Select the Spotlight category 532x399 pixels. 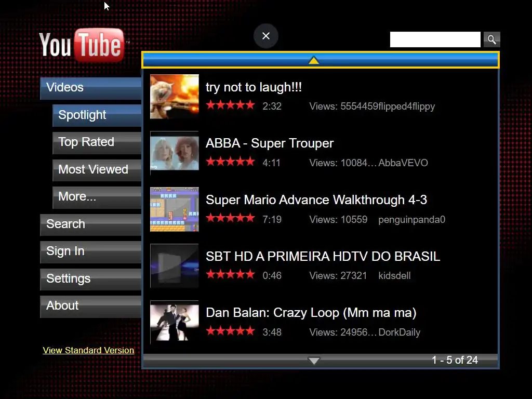click(x=97, y=115)
